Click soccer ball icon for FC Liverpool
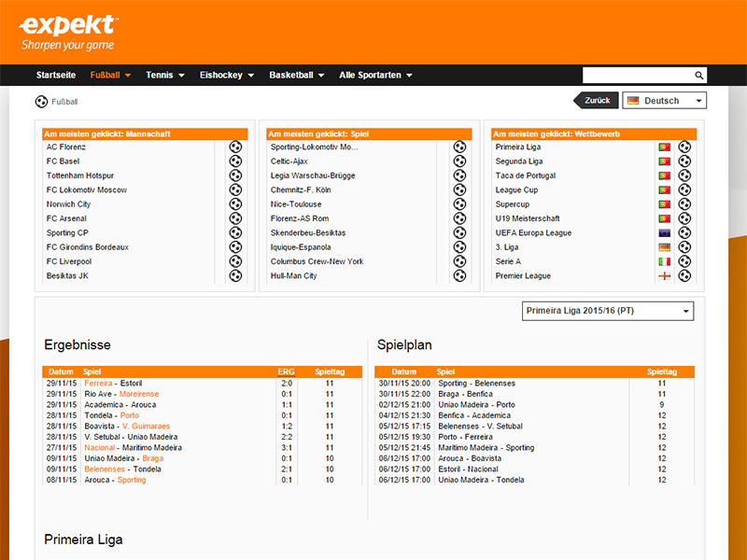 235,261
